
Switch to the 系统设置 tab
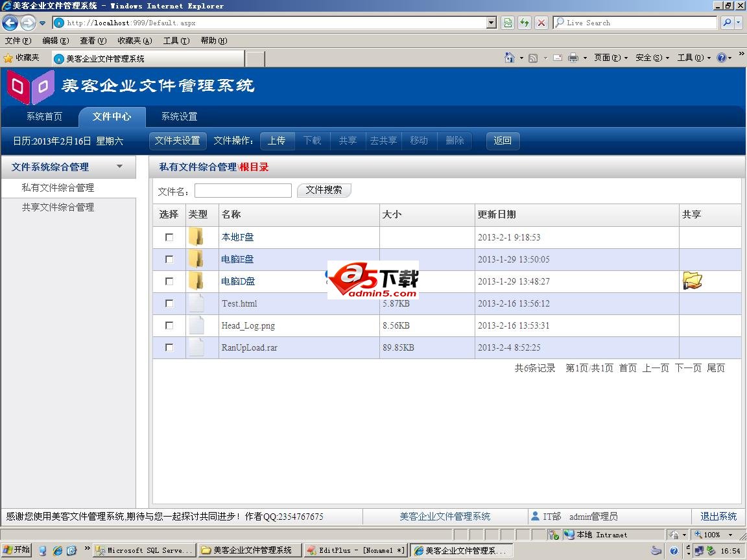point(179,116)
